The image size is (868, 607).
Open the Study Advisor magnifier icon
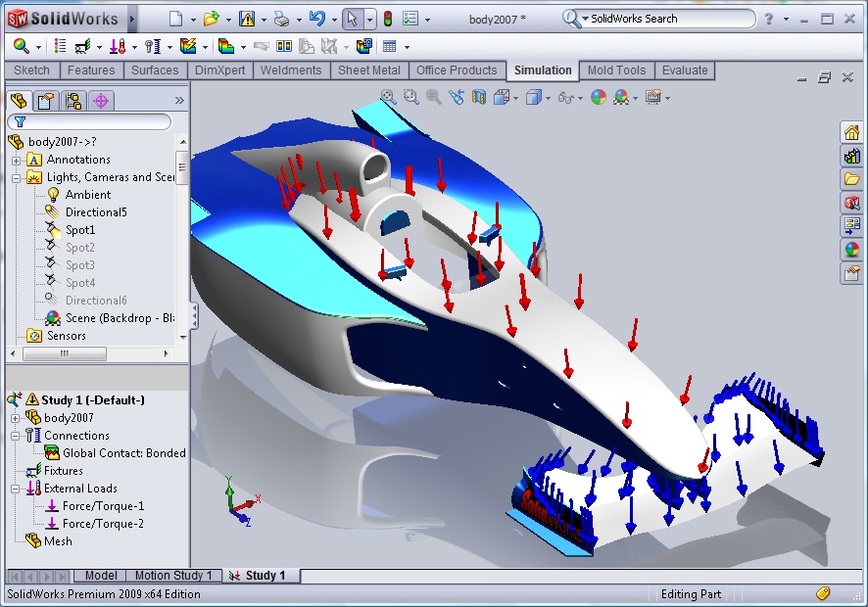(x=21, y=46)
